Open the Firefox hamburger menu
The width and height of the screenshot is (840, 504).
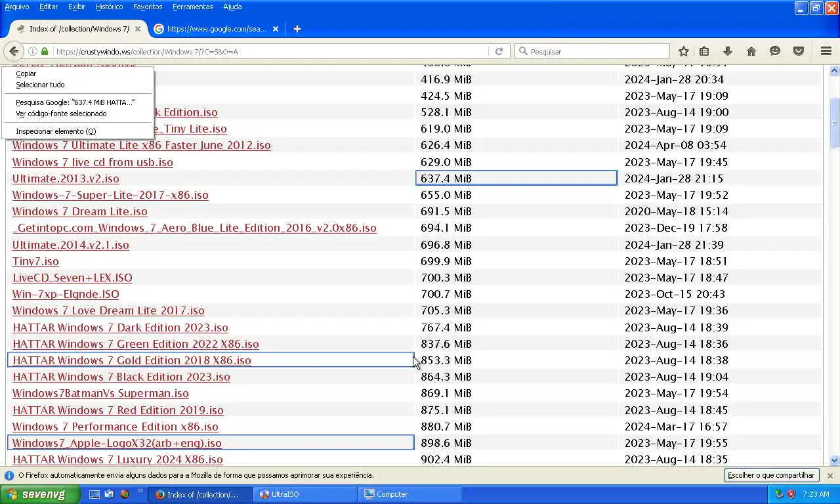pos(826,51)
